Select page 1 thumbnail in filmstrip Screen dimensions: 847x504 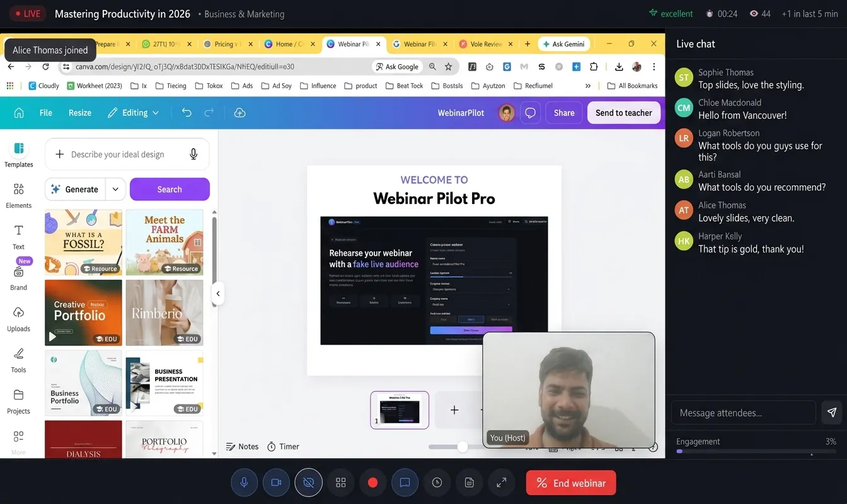pos(400,410)
